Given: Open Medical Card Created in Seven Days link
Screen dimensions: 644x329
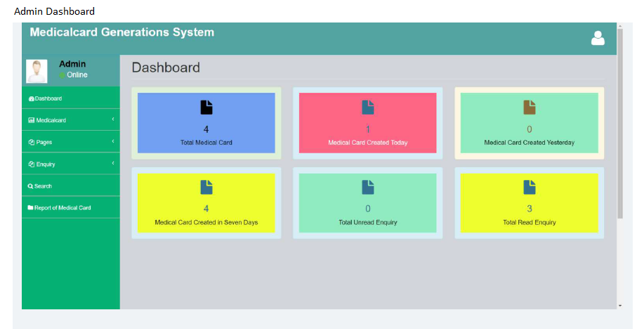Looking at the screenshot, I should (206, 222).
